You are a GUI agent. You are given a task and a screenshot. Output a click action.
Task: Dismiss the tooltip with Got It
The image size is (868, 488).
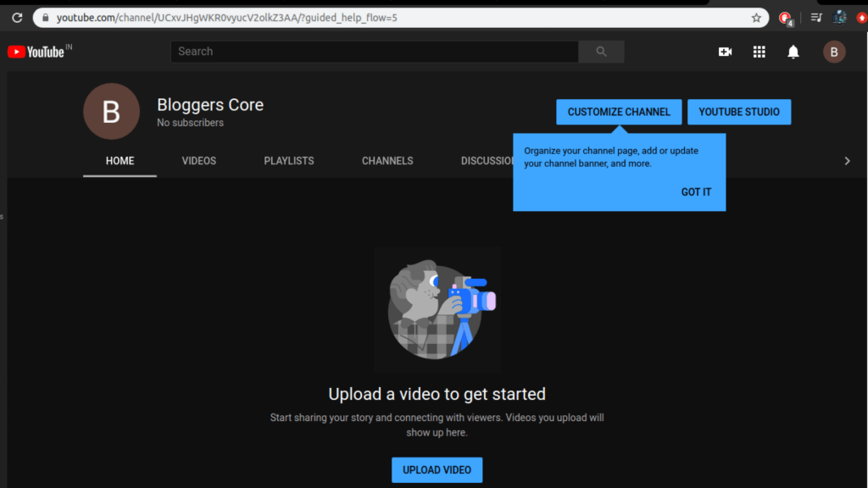(x=696, y=192)
